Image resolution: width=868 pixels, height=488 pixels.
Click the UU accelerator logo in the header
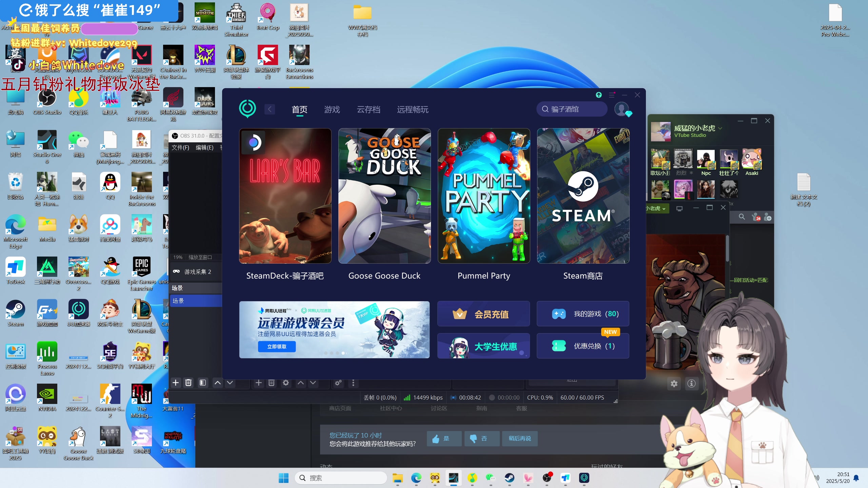[x=248, y=109]
